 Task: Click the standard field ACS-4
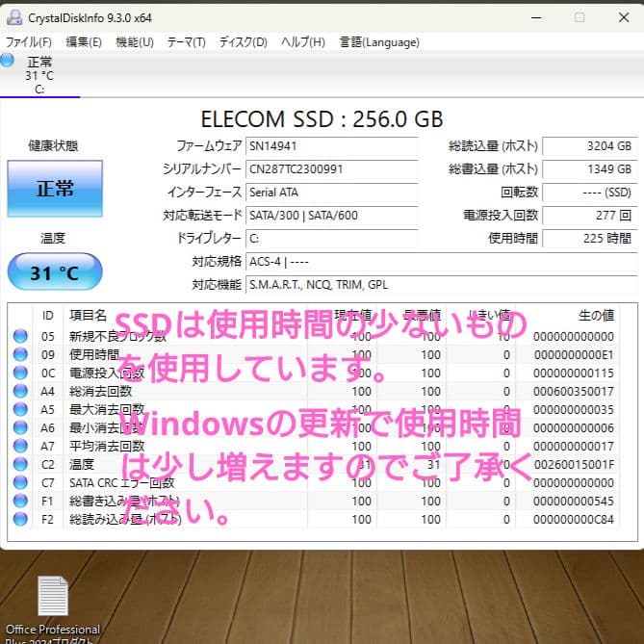pos(442,262)
